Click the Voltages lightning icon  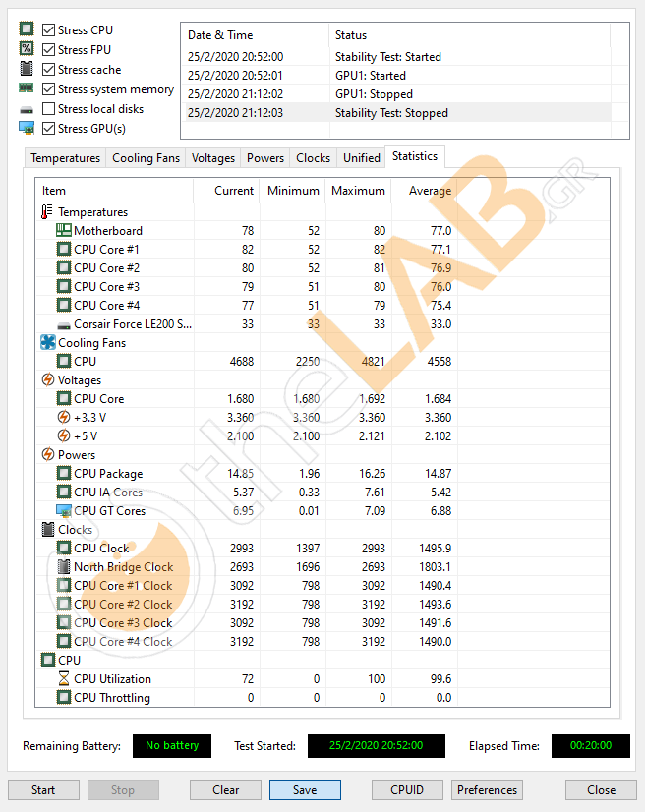point(47,379)
